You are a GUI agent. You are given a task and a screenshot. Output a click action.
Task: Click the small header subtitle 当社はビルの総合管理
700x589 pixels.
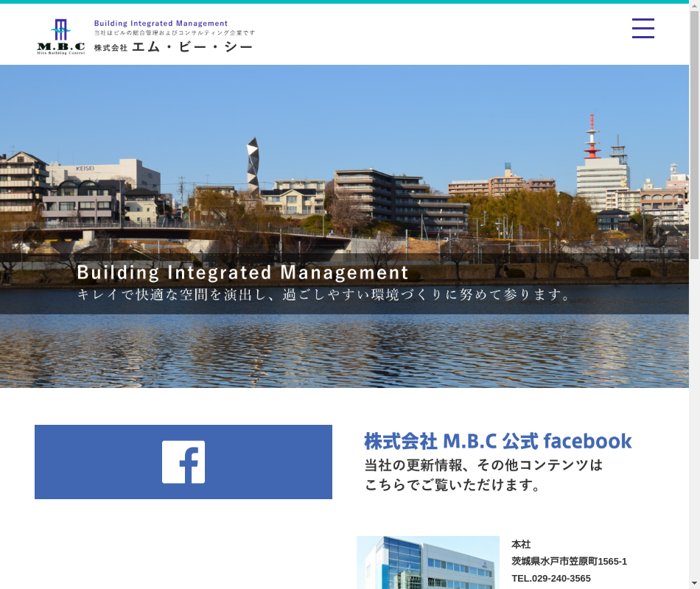click(x=175, y=33)
